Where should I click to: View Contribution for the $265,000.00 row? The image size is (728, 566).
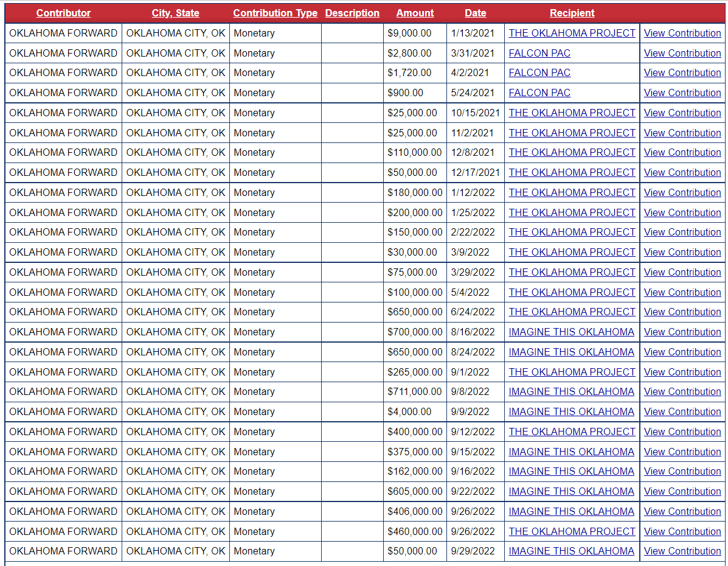pyautogui.click(x=682, y=372)
